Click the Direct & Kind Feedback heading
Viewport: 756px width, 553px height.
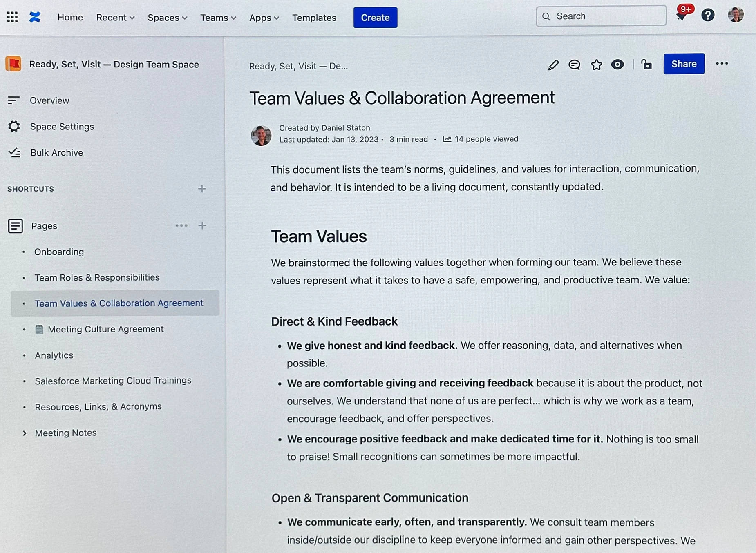pos(334,321)
